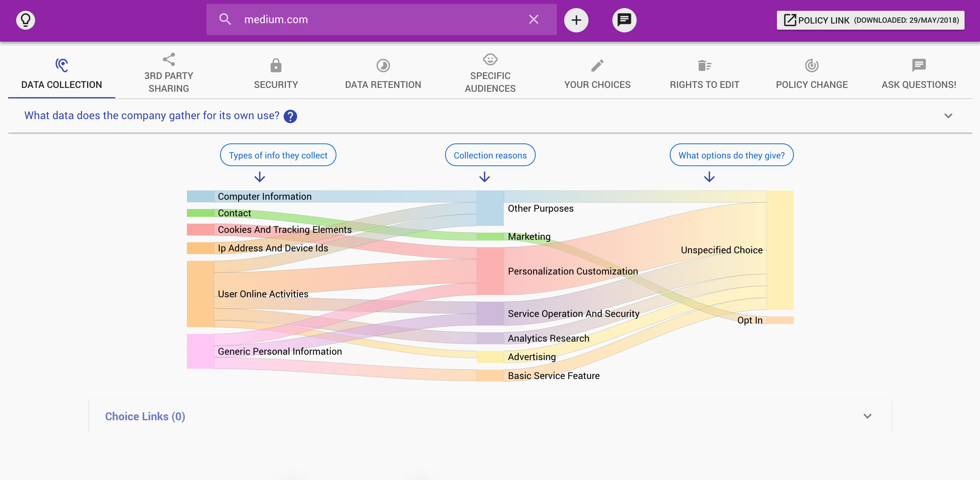The height and width of the screenshot is (480, 980).
Task: Expand the Choice Links section
Action: click(867, 416)
